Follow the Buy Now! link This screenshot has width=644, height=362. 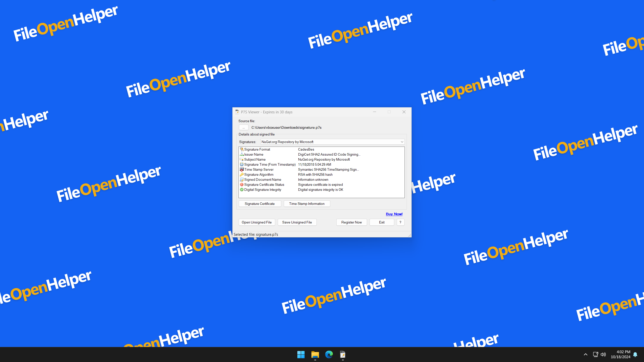(x=394, y=214)
